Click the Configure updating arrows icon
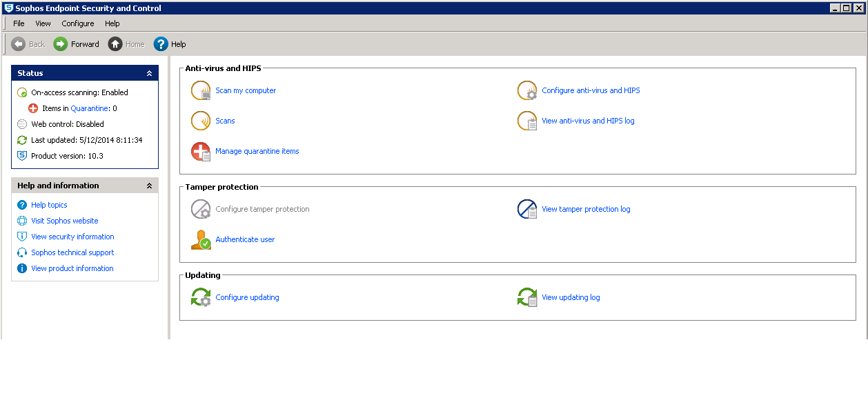Viewport: 868px width, 409px height. pyautogui.click(x=200, y=297)
